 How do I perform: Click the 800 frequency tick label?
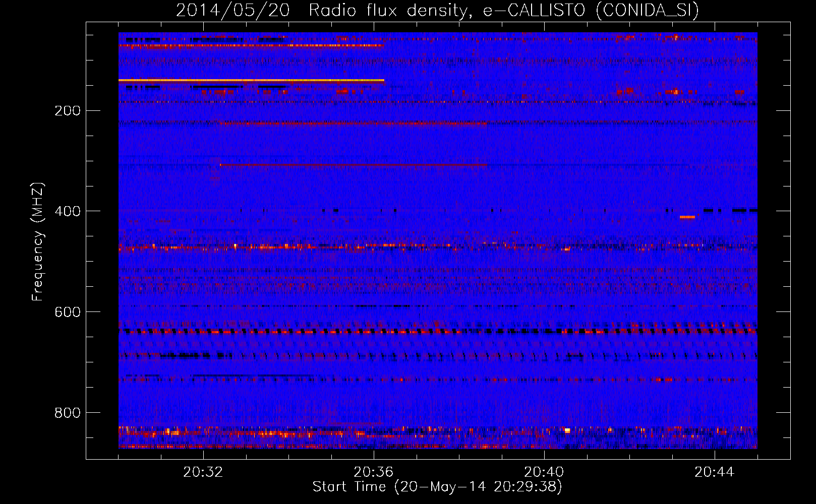[68, 413]
